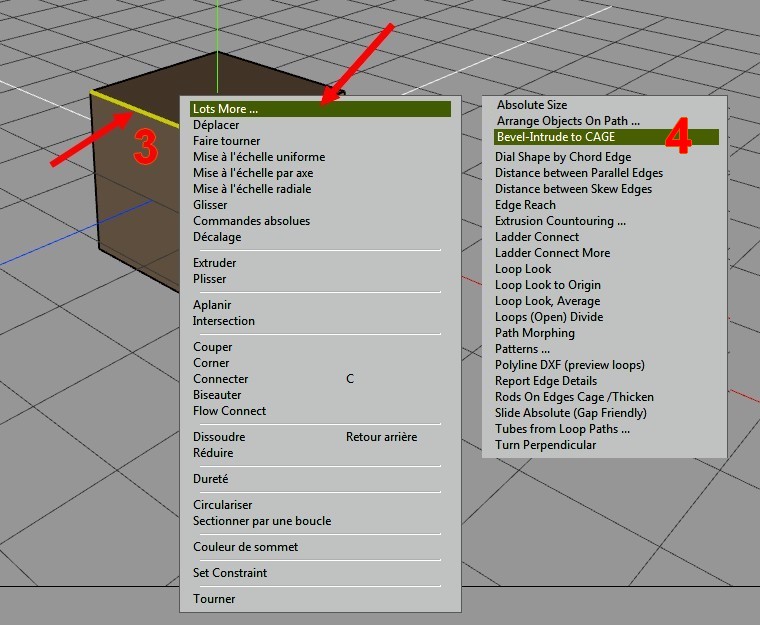Select Biseauter command
This screenshot has width=760, height=625.
point(217,395)
